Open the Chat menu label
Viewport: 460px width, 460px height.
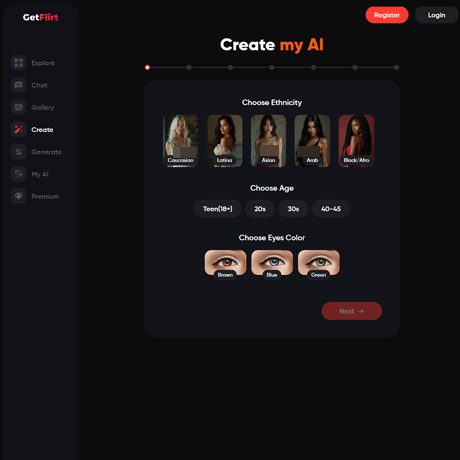[x=39, y=85]
